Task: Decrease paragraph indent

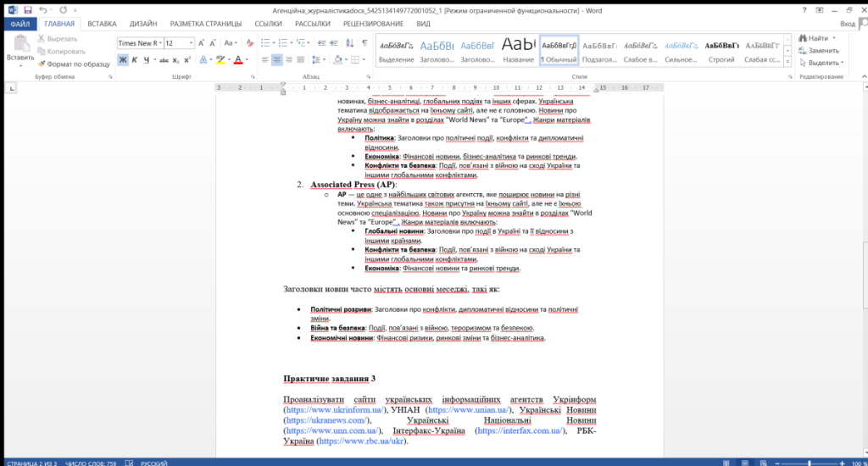Action: click(321, 43)
